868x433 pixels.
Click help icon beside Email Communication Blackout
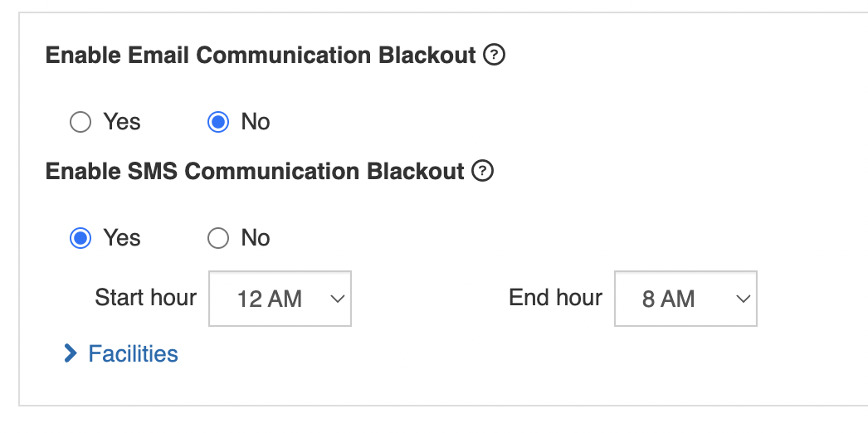494,56
